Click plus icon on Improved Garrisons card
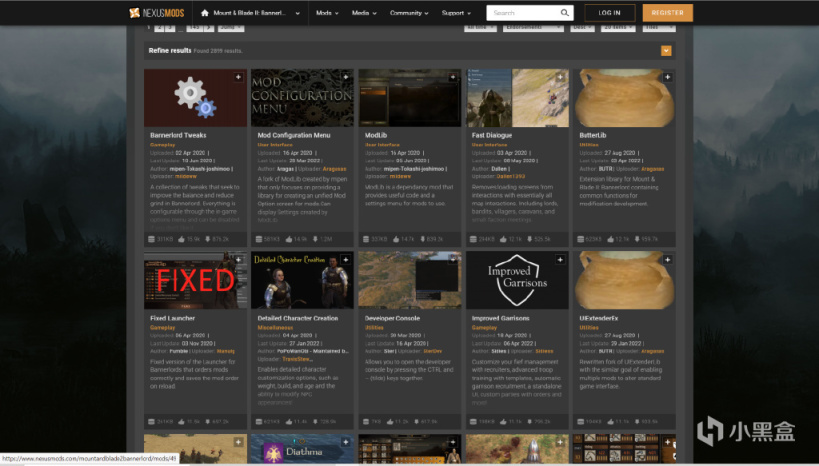The image size is (819, 466). [560, 260]
